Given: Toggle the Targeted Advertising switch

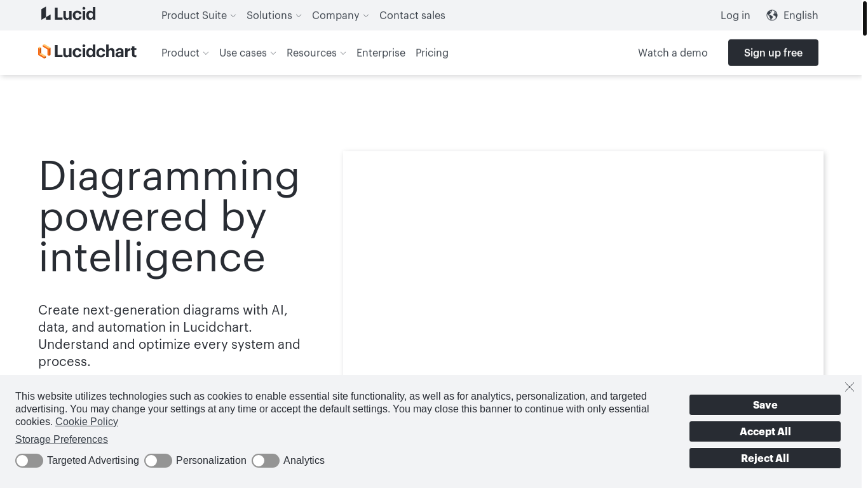Looking at the screenshot, I should tap(29, 461).
